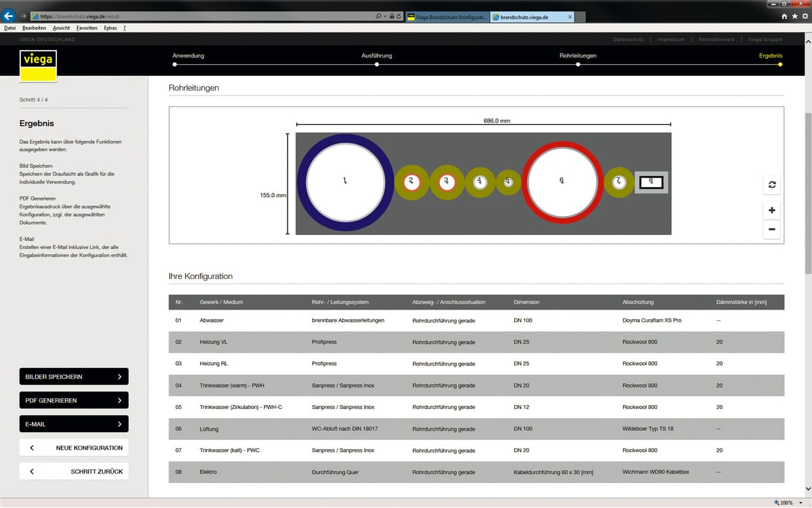Click the Heizung VL cell
812x508 pixels.
pyautogui.click(x=214, y=342)
